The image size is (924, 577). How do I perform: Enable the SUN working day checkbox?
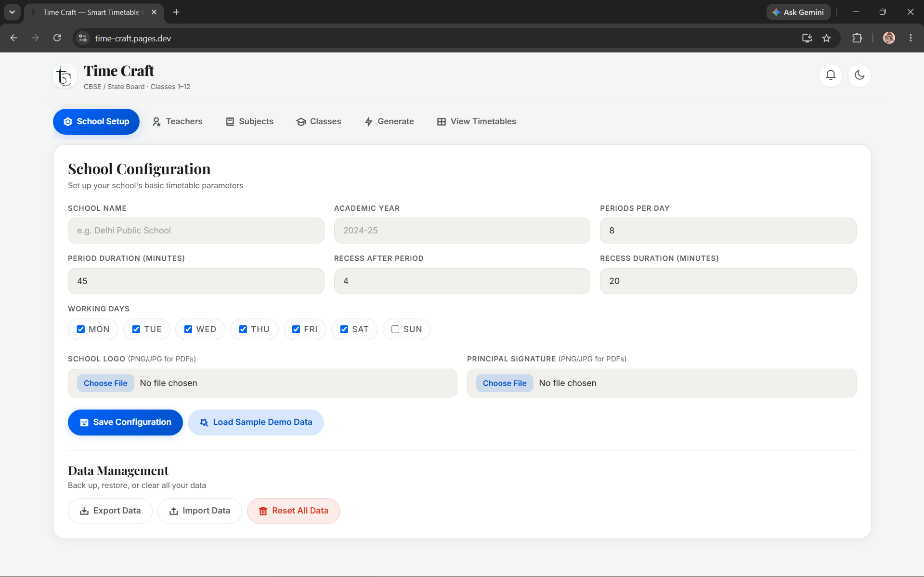tap(395, 329)
